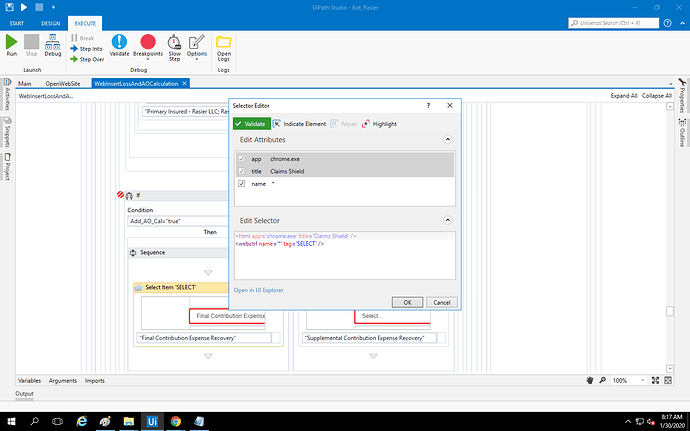The width and height of the screenshot is (690, 431).
Task: Click the Selector Editor help question mark
Action: [x=428, y=106]
